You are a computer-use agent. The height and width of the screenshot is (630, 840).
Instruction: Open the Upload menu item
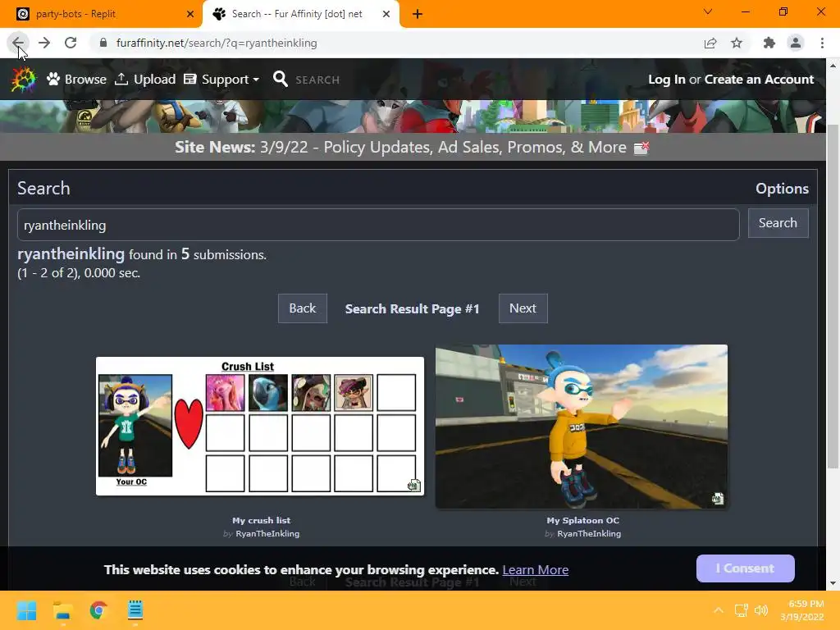point(145,80)
